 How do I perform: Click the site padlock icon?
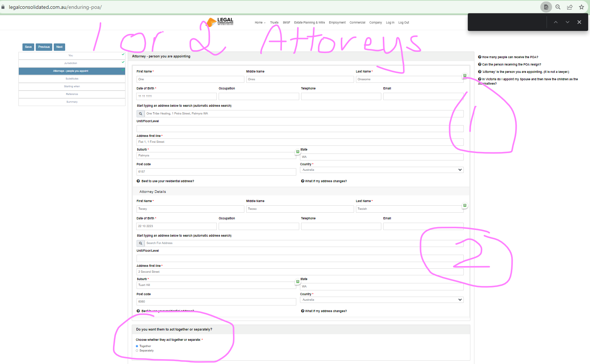[3, 7]
